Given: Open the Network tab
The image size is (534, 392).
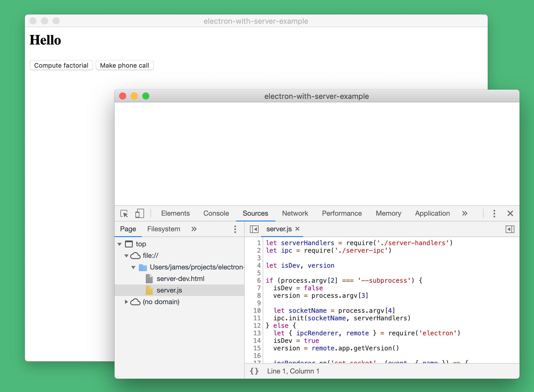Looking at the screenshot, I should [x=295, y=213].
